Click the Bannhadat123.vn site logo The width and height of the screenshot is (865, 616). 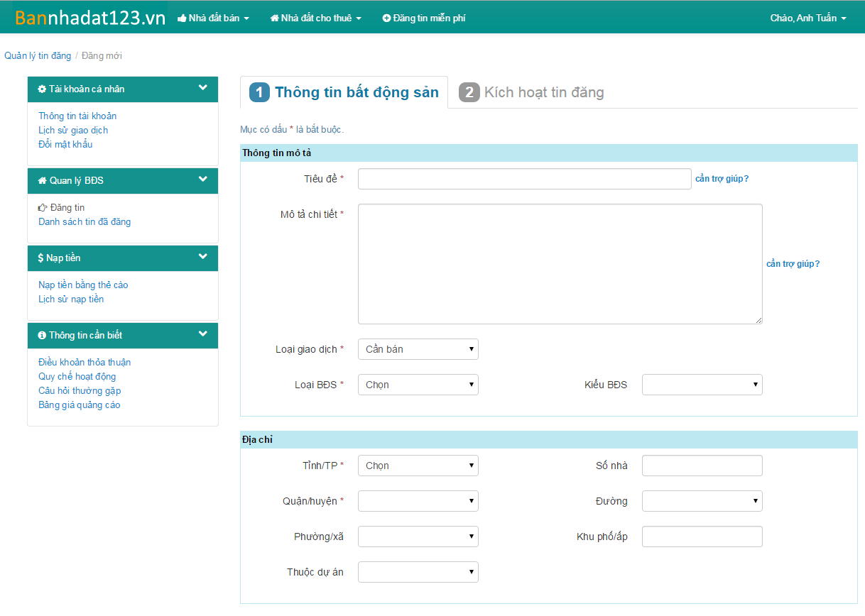click(89, 18)
